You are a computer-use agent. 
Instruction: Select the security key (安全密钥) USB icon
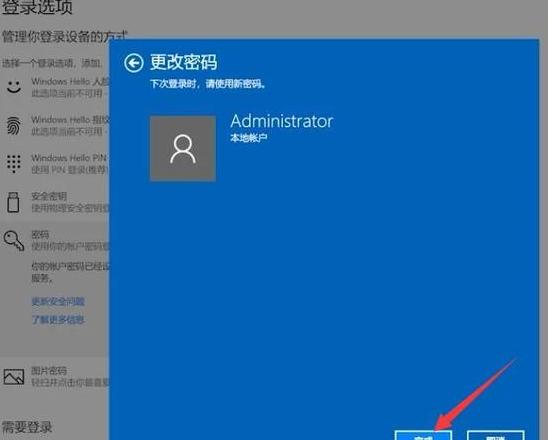click(13, 202)
